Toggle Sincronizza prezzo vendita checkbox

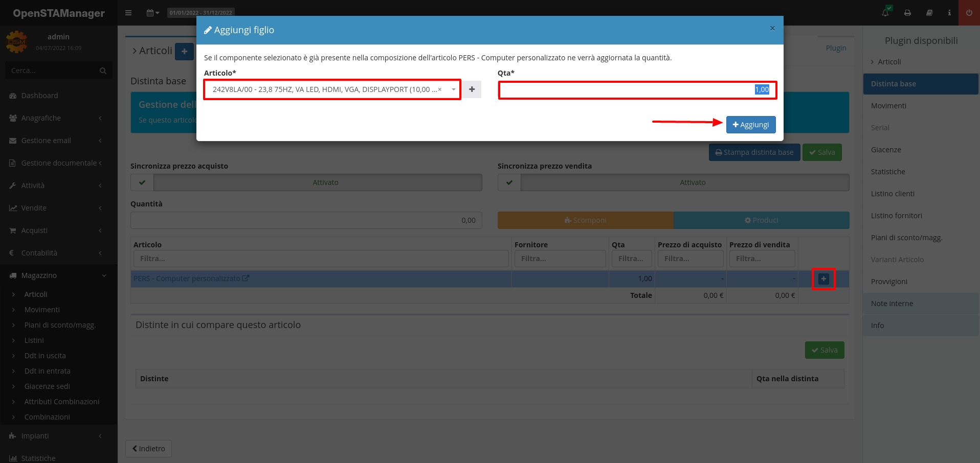coord(509,182)
